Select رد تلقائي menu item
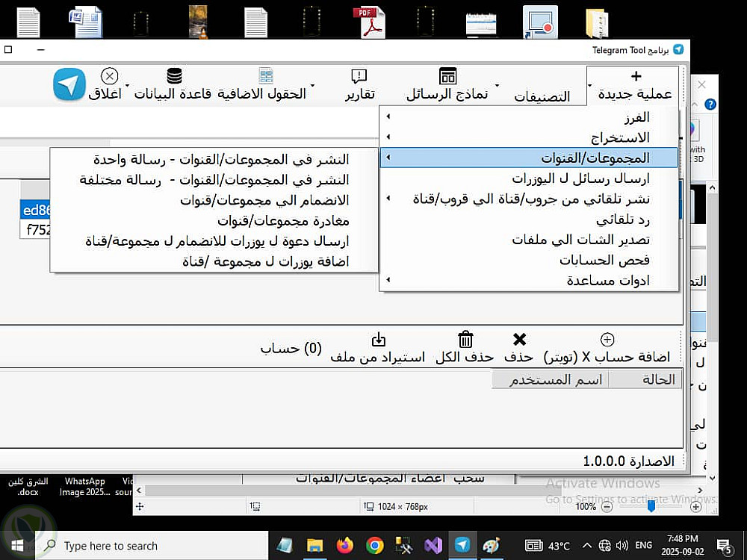The height and width of the screenshot is (560, 747). point(529,219)
